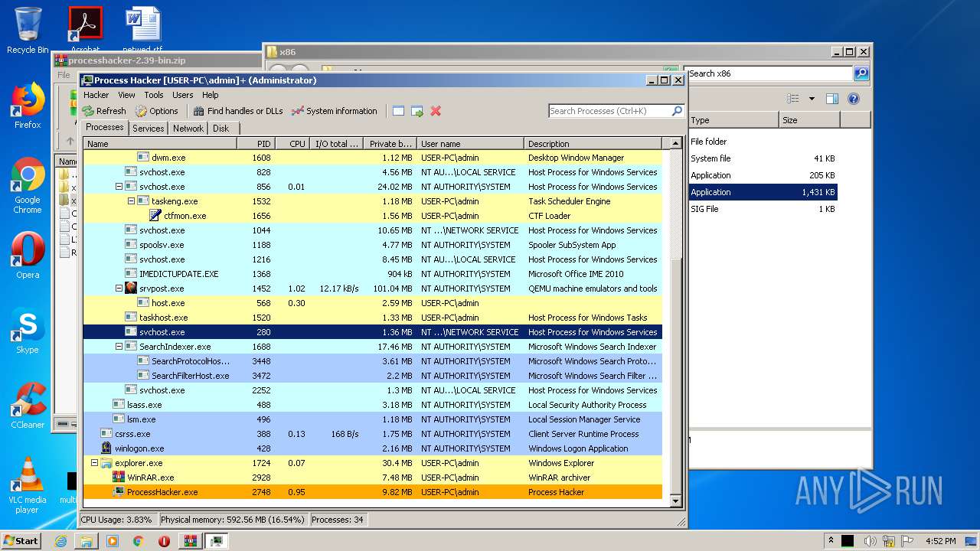
Task: Click the Search x86 input field
Action: pyautogui.click(x=769, y=73)
